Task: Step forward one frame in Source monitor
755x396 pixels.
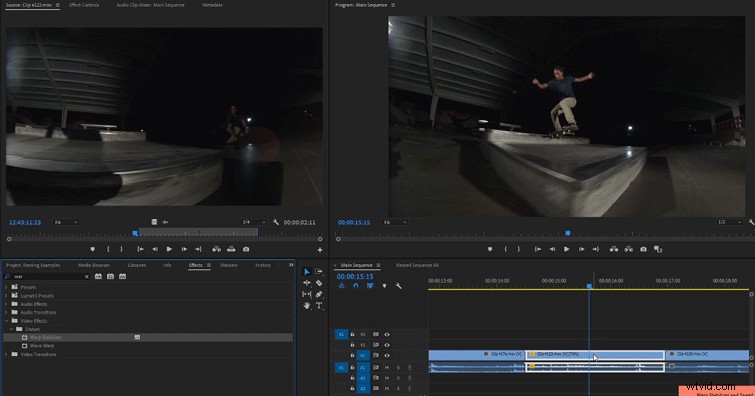Action: click(x=184, y=249)
